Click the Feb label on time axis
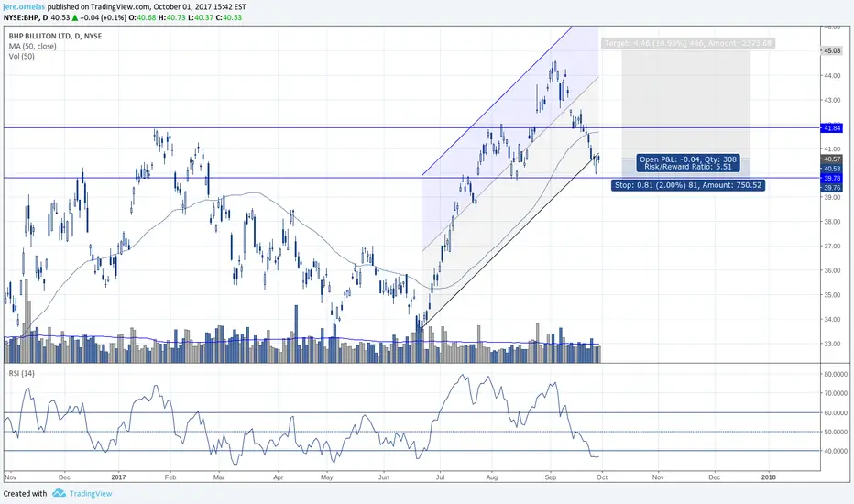Screen dimensions: 854x504 coord(170,477)
